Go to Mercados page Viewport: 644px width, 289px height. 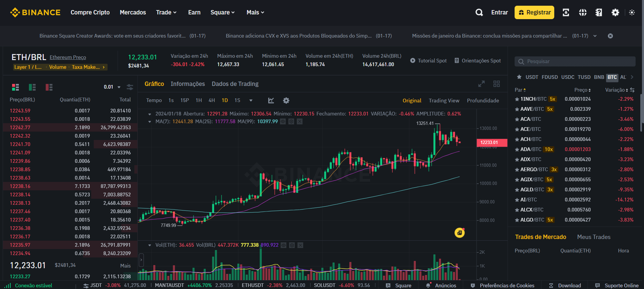(x=133, y=12)
